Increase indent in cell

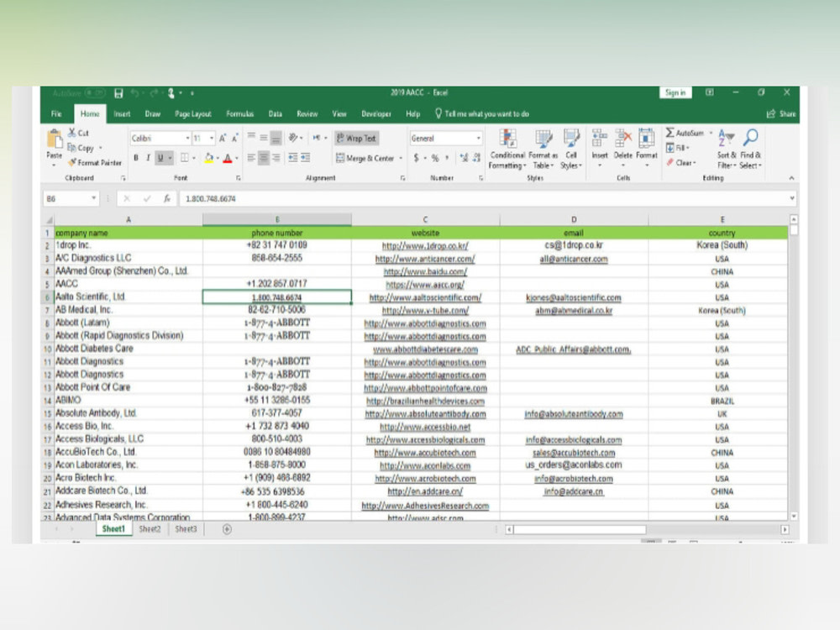coord(306,158)
